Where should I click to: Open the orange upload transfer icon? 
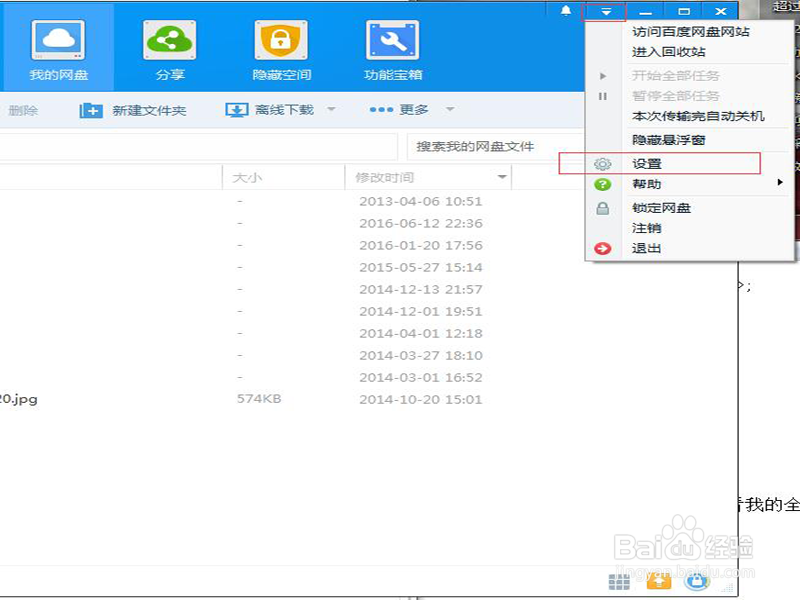coord(659,580)
